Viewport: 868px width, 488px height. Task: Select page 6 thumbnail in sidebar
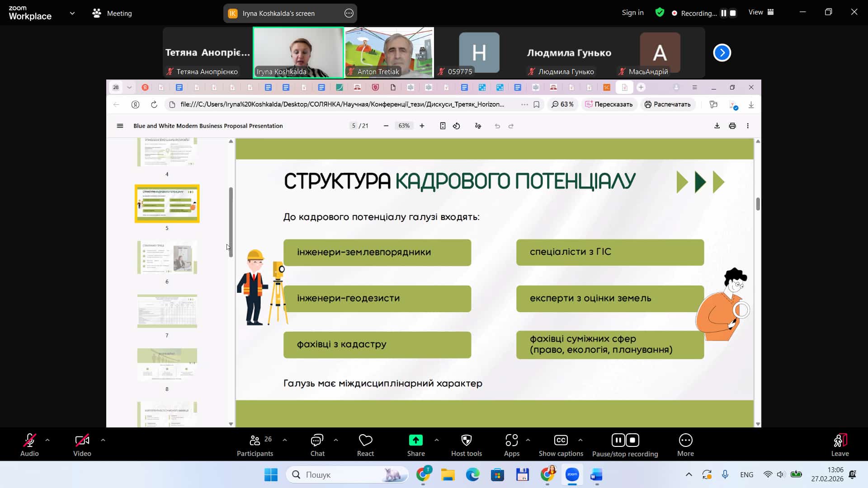[167, 258]
